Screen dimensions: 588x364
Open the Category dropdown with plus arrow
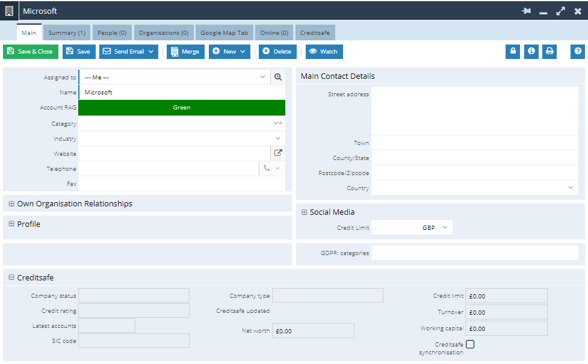(x=278, y=123)
